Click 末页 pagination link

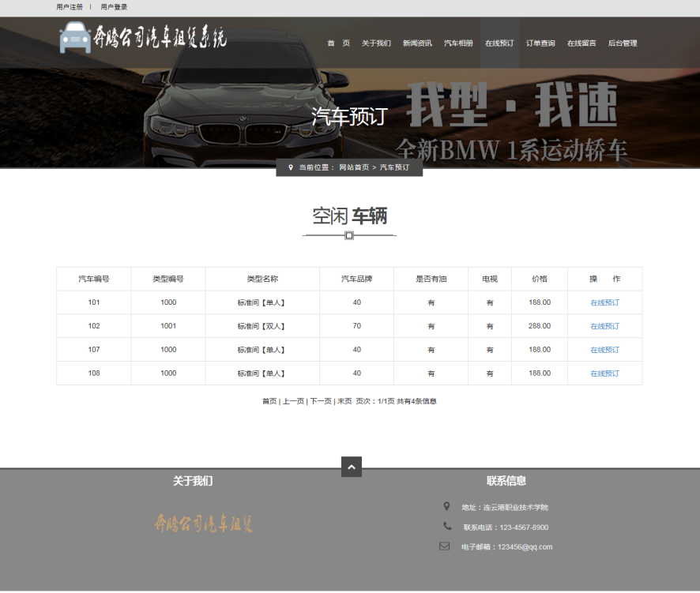pyautogui.click(x=344, y=401)
